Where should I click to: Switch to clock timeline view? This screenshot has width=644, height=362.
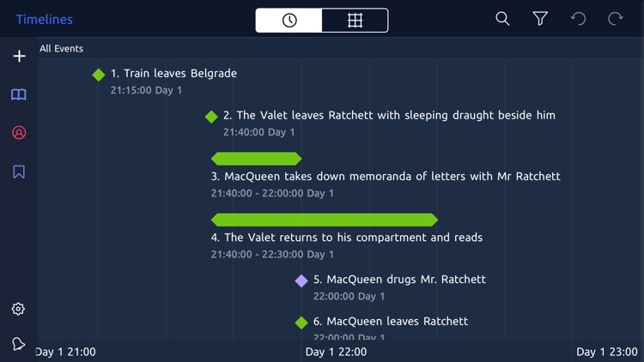pos(289,20)
